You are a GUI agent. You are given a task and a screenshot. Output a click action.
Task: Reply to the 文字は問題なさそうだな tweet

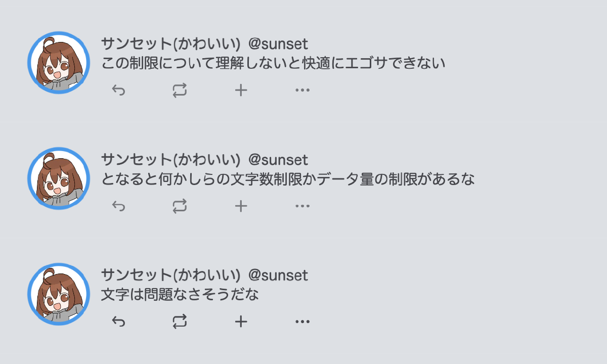point(117,321)
